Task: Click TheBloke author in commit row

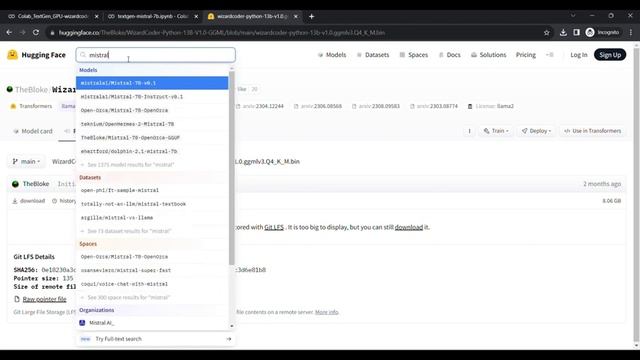Action: [x=36, y=184]
